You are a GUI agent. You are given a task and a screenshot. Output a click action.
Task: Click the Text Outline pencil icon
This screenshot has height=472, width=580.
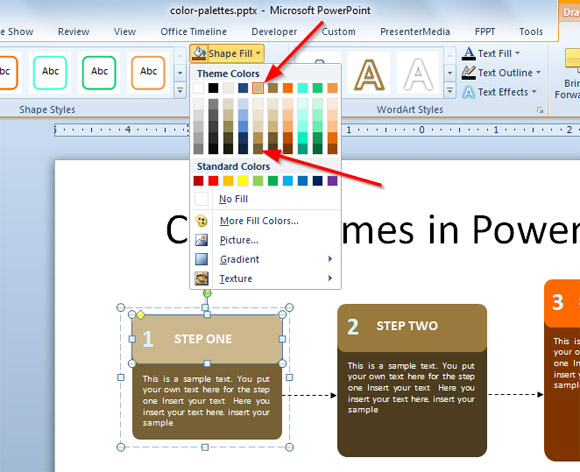tap(469, 73)
